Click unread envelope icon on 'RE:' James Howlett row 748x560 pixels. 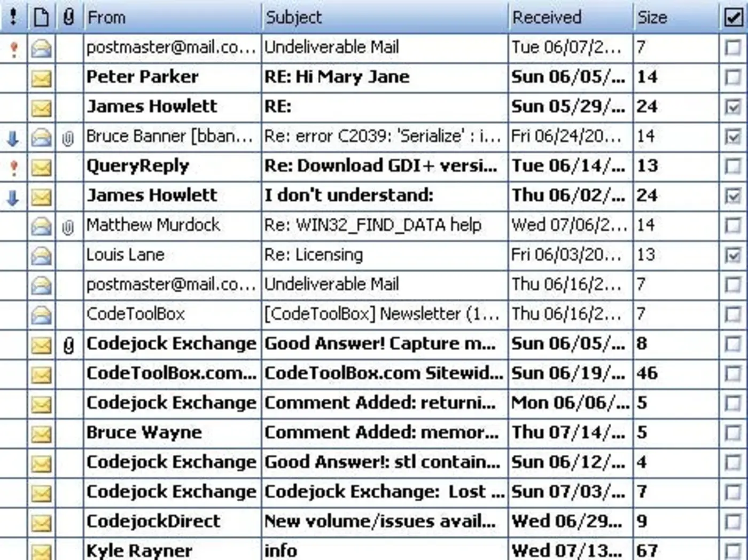tap(41, 108)
